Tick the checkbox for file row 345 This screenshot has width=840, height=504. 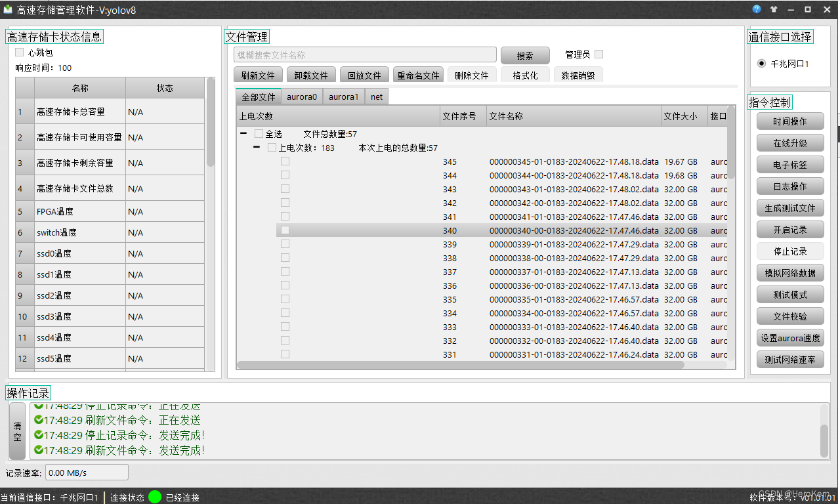point(285,161)
